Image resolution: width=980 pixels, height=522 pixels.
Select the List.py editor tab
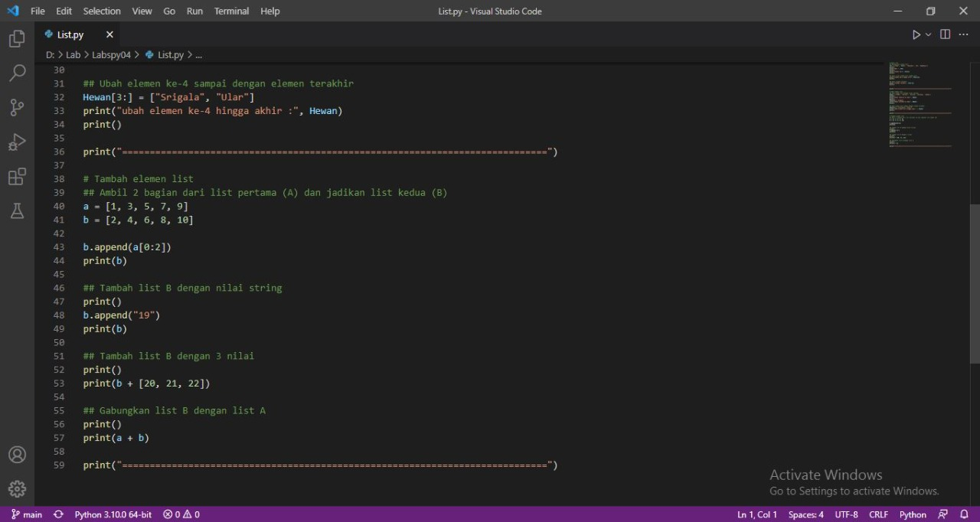click(x=70, y=34)
